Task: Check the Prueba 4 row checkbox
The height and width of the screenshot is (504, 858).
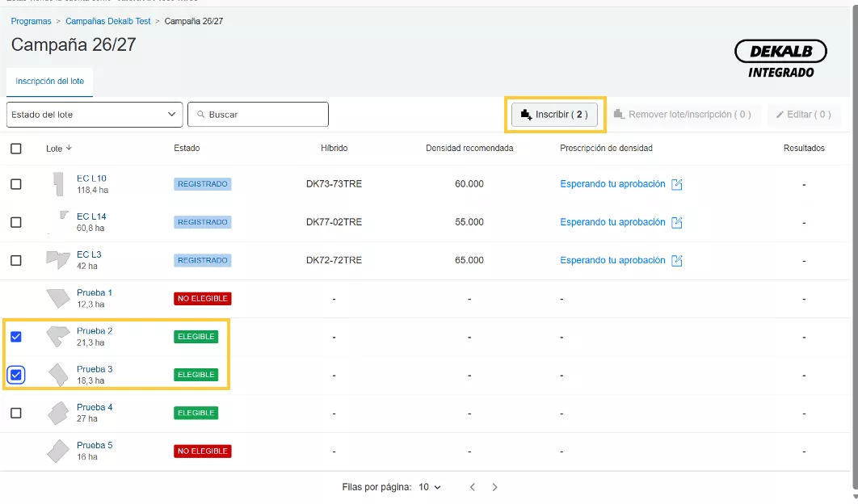Action: pos(16,413)
